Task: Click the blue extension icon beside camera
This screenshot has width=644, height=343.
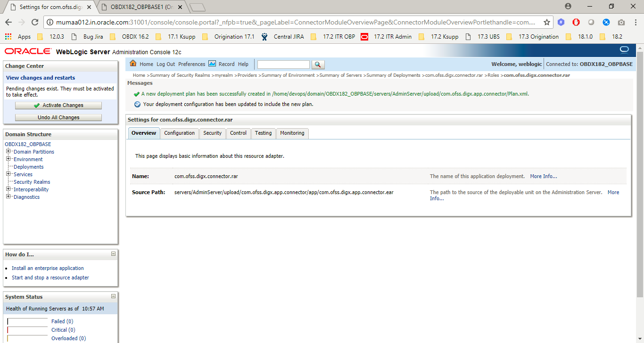Action: 606,22
